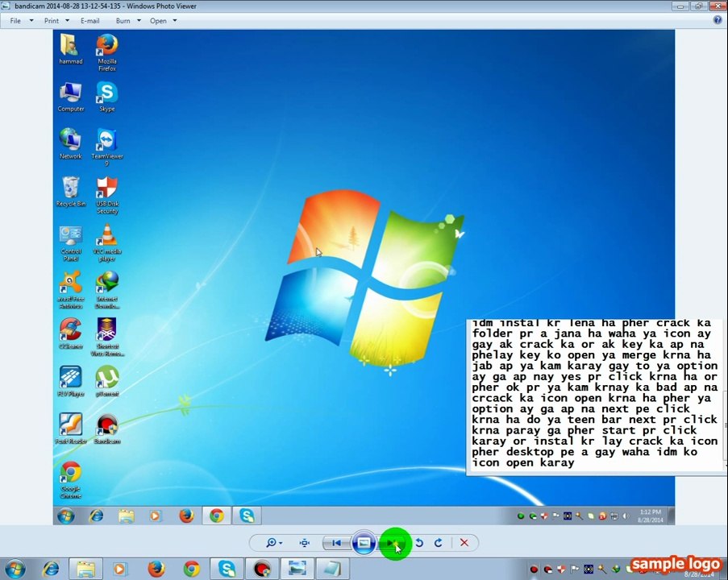Rotate the picture clockwise
728x580 pixels.
click(439, 543)
